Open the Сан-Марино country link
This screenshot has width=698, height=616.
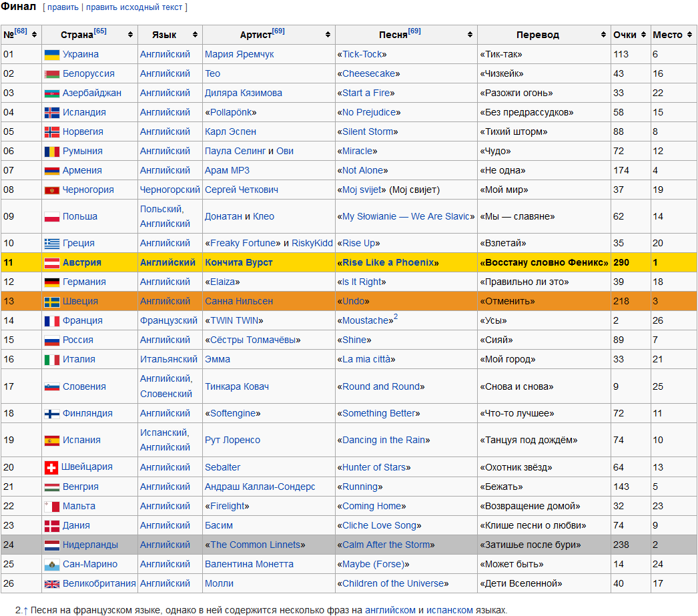tap(90, 565)
